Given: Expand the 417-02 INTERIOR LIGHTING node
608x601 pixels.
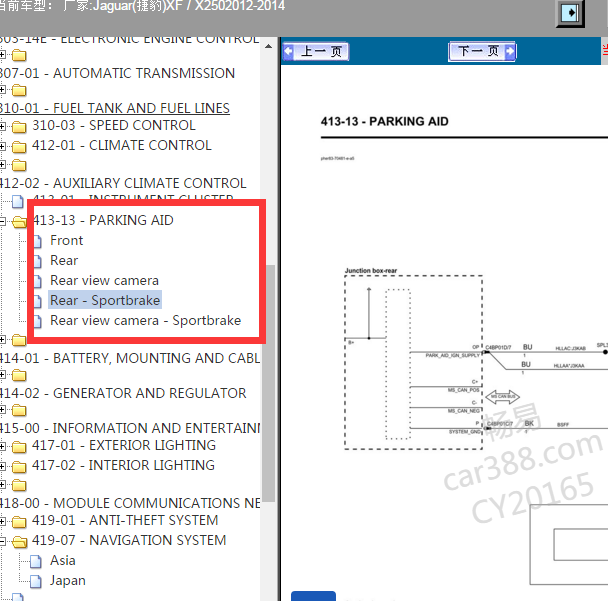Looking at the screenshot, I should [x=2, y=466].
